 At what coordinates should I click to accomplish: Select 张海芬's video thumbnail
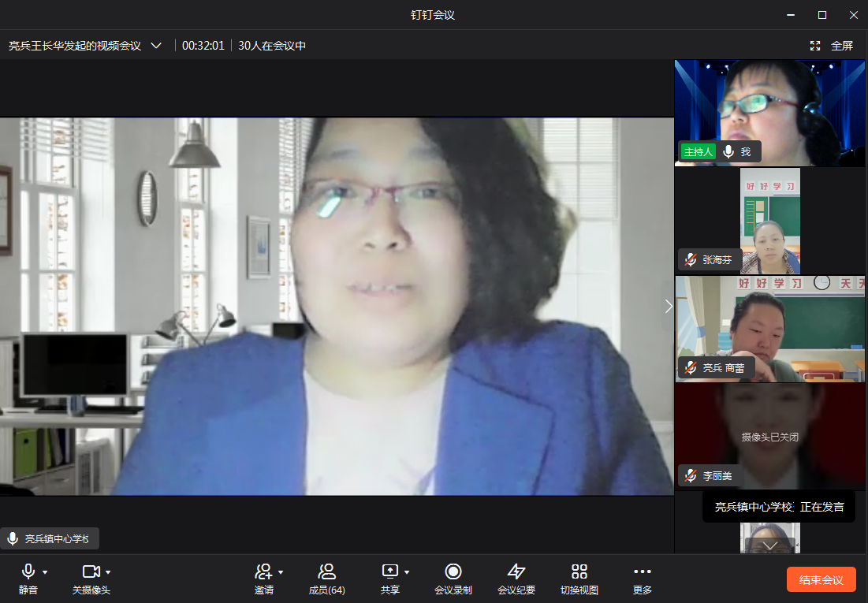(x=769, y=221)
